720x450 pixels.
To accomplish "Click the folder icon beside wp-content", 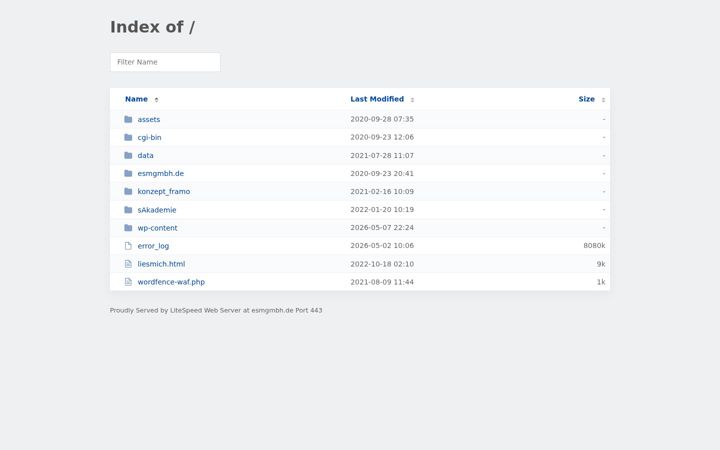I will [x=128, y=228].
